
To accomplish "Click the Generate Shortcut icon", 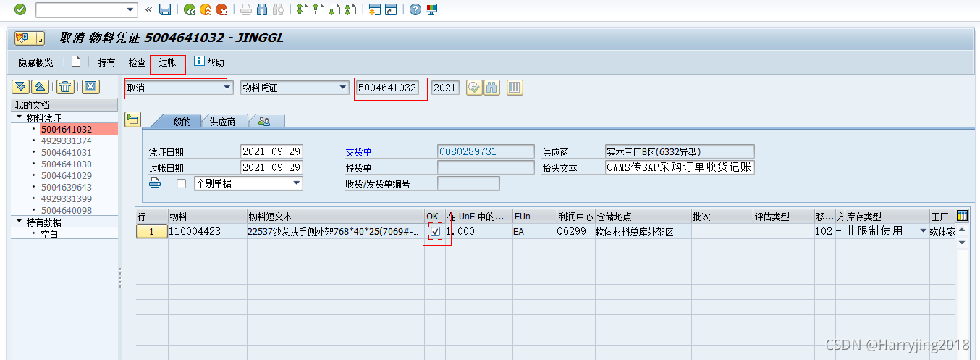I will pos(391,9).
